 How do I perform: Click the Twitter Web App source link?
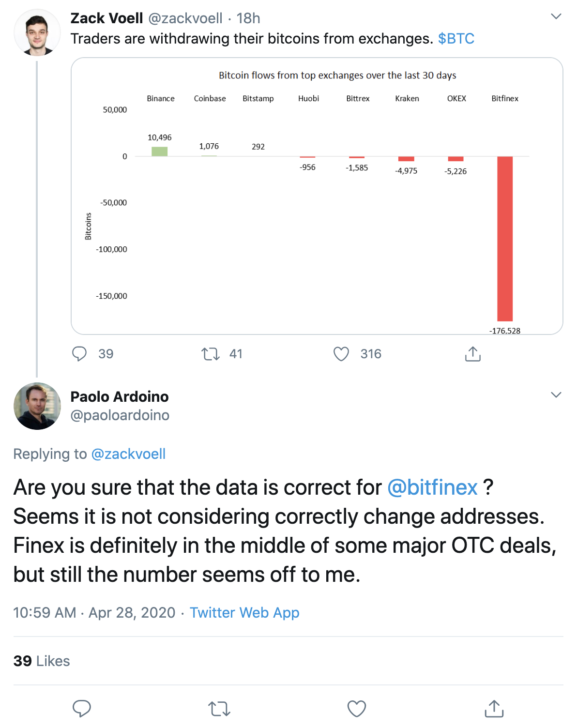(244, 613)
